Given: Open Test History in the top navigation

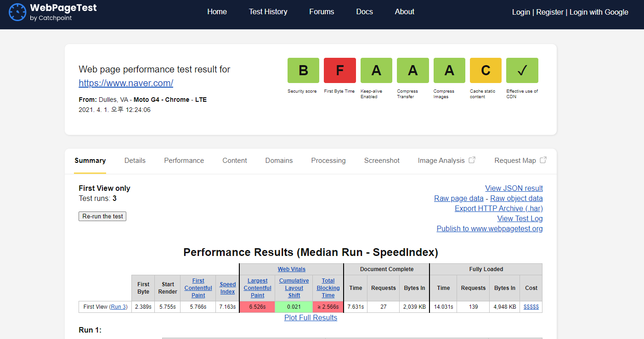Looking at the screenshot, I should coord(268,12).
